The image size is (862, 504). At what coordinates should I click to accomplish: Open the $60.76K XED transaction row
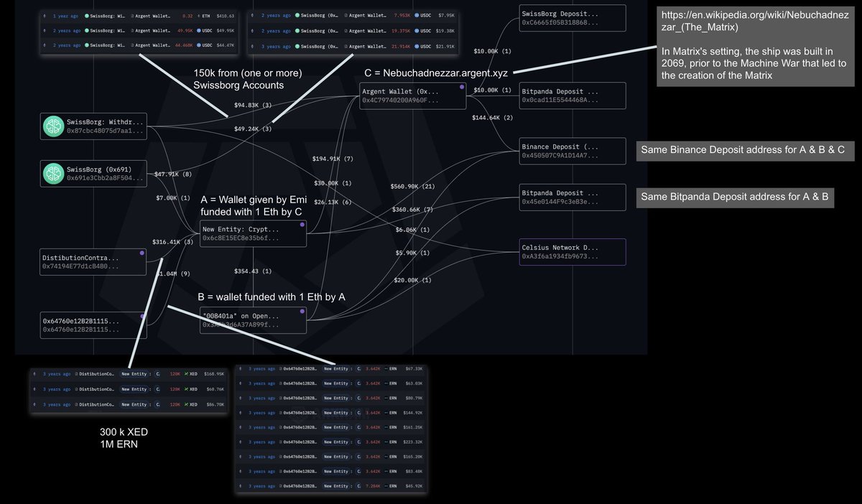coord(130,389)
